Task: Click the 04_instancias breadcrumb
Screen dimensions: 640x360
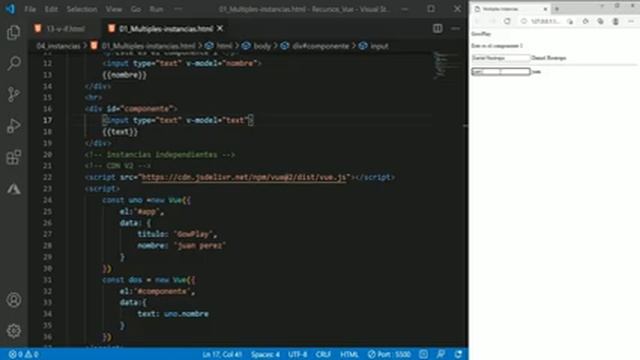Action: click(x=58, y=46)
